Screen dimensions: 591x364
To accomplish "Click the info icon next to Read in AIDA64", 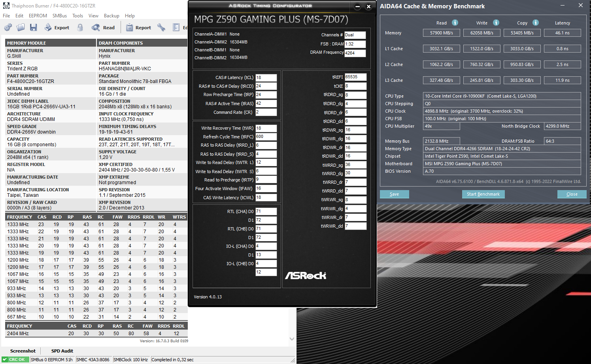I will coord(455,23).
